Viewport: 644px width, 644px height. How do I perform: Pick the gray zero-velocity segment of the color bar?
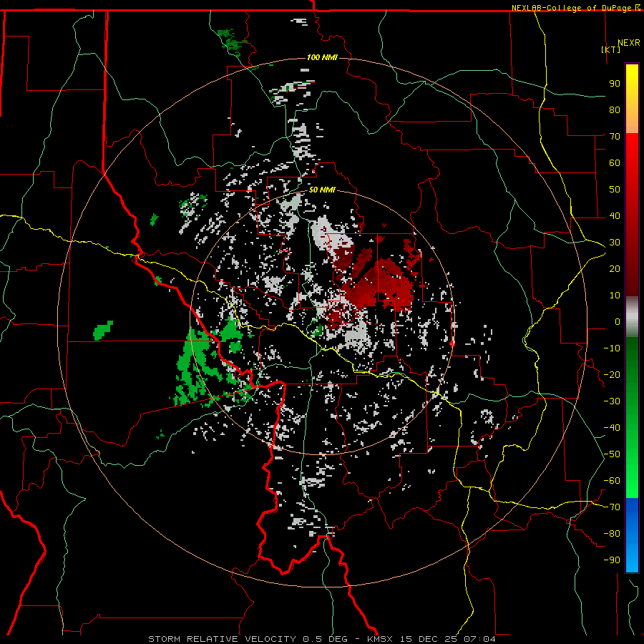[x=632, y=317]
